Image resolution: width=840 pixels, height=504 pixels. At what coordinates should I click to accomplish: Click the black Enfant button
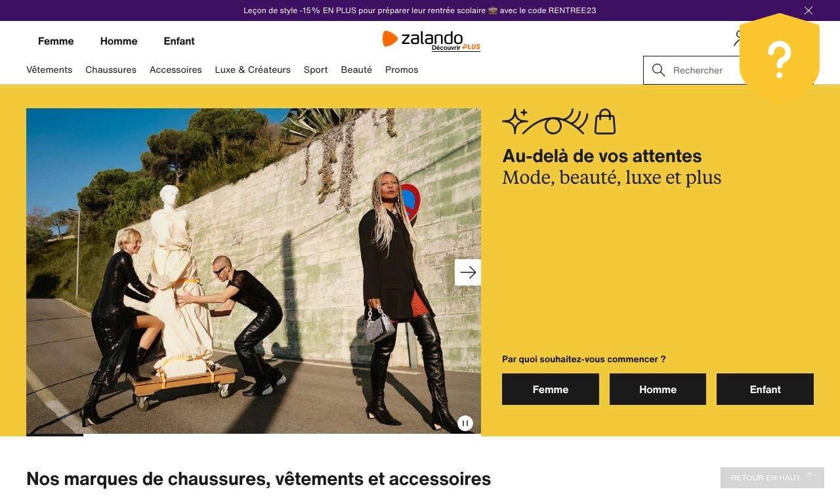click(765, 389)
